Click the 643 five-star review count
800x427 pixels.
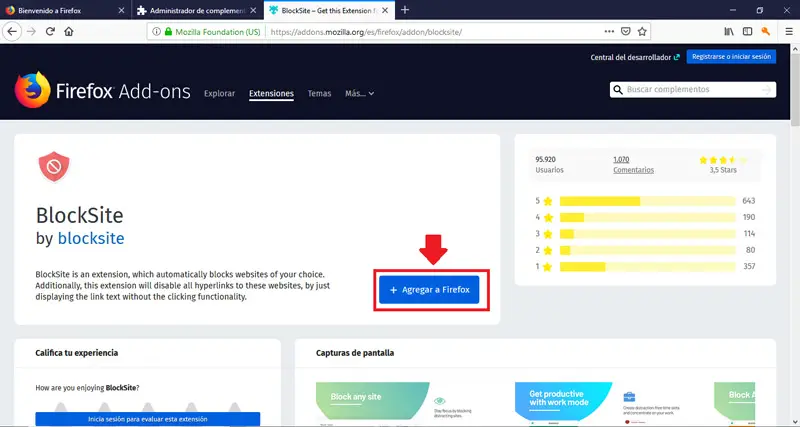(x=748, y=201)
